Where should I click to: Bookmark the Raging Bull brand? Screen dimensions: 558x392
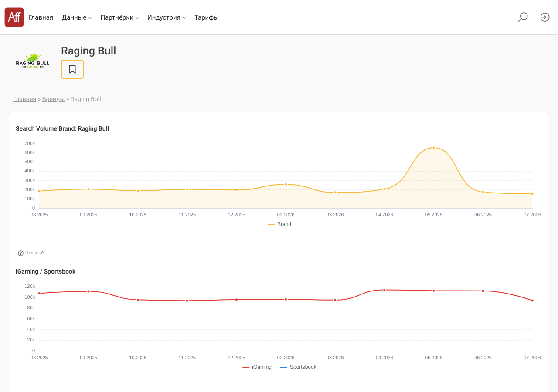[72, 69]
